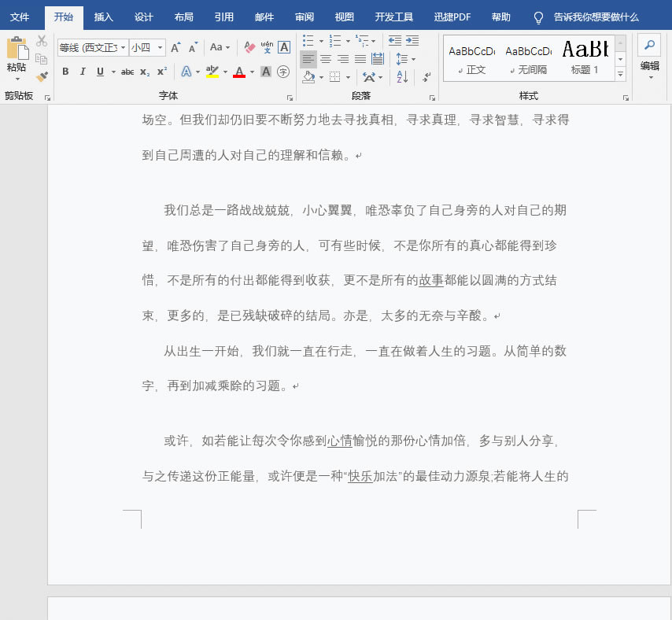
Task: Click the Increase Indent icon
Action: (x=412, y=40)
